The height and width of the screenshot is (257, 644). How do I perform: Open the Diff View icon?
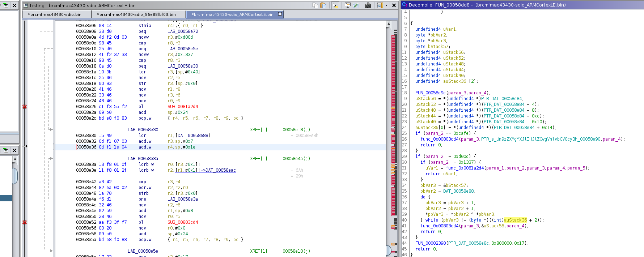[356, 5]
